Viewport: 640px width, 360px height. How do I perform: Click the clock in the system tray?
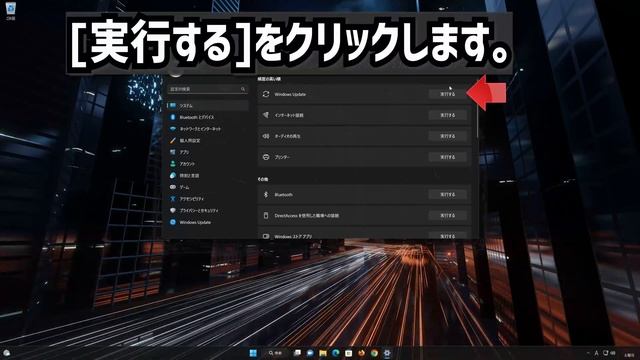pyautogui.click(x=629, y=354)
